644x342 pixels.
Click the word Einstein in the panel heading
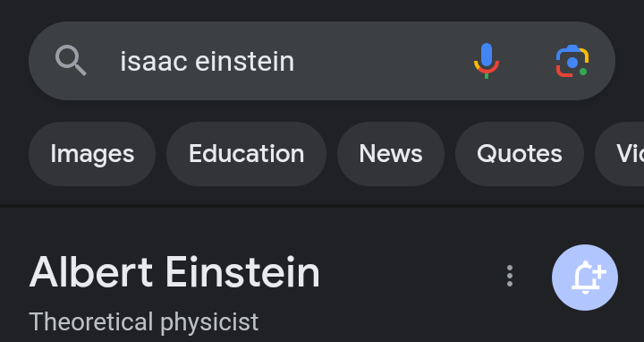click(x=242, y=272)
